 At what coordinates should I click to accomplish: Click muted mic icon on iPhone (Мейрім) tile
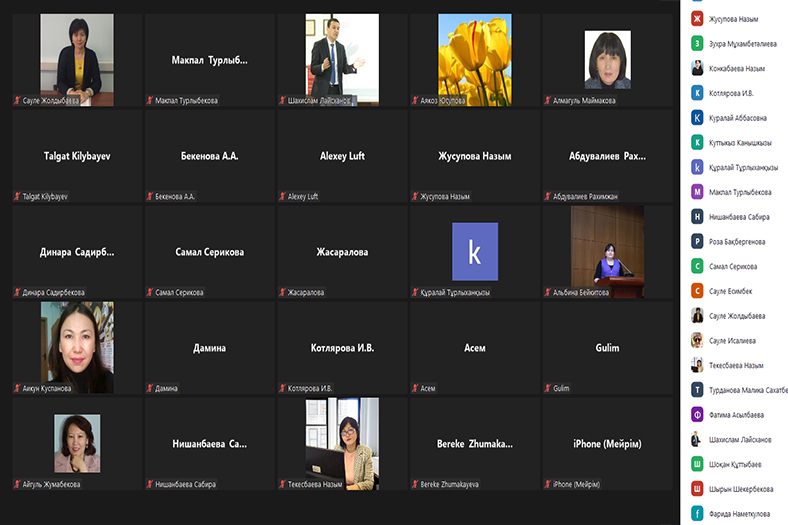point(548,484)
